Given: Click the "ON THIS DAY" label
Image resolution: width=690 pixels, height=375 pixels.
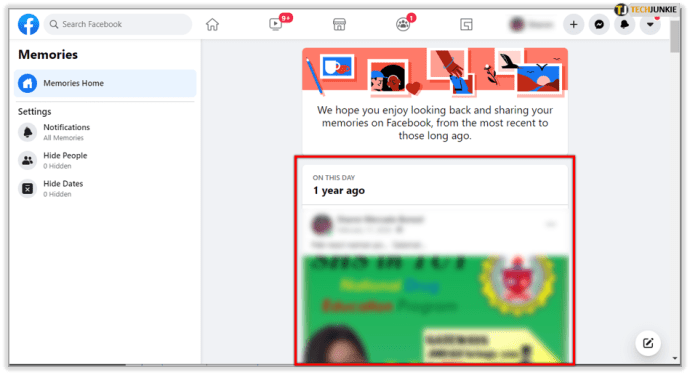Looking at the screenshot, I should coord(334,177).
